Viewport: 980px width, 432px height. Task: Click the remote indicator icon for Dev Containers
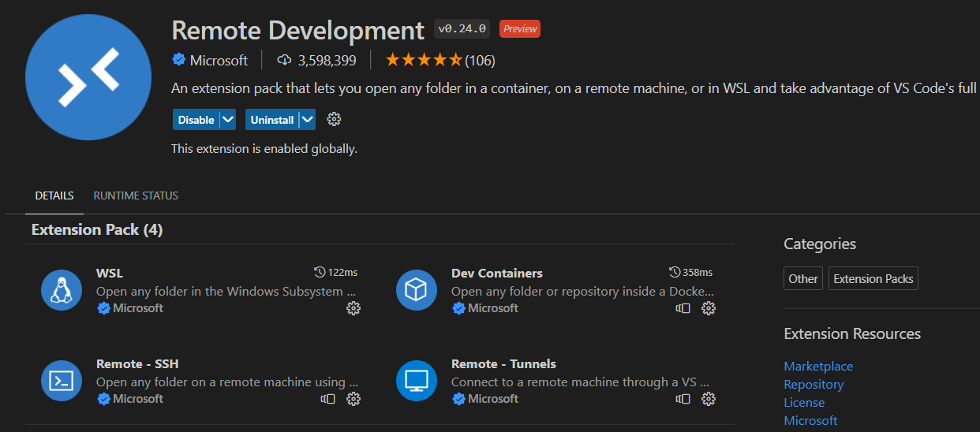[x=683, y=308]
